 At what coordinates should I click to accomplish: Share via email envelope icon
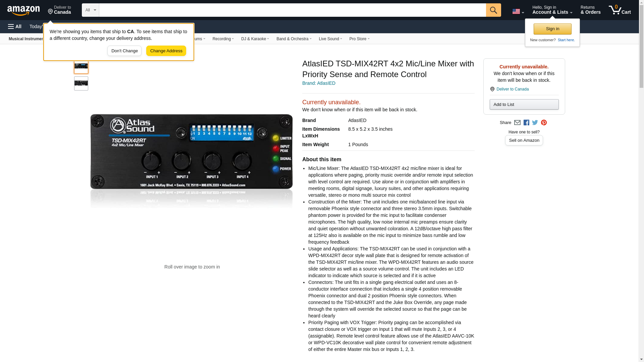click(x=517, y=123)
